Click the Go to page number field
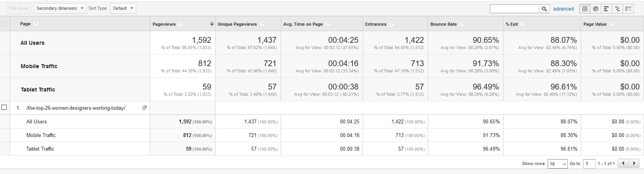The height and width of the screenshot is (174, 644). 589,164
